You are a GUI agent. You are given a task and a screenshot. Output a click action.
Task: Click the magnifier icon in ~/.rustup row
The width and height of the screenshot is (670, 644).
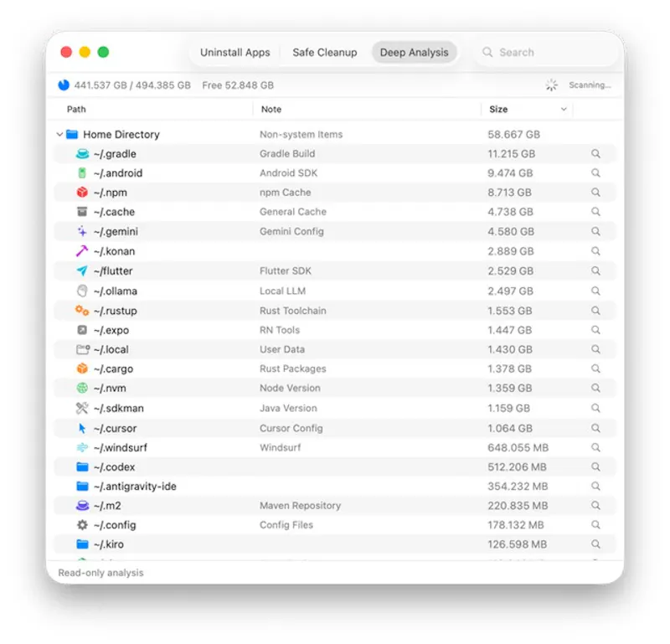(595, 311)
